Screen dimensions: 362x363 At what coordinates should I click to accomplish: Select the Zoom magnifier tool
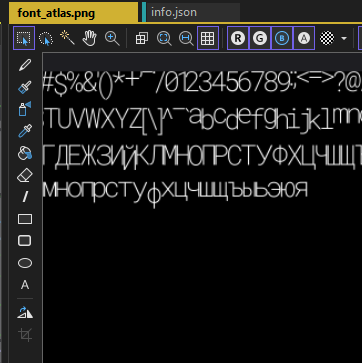[112, 38]
